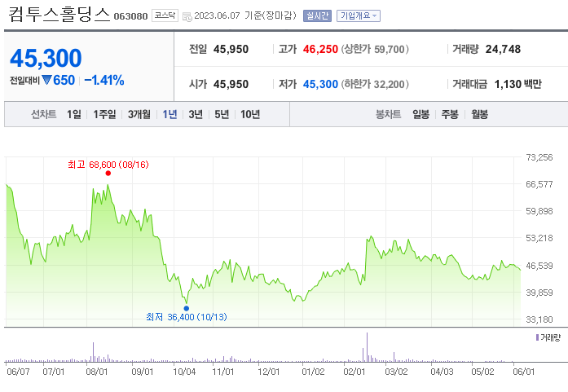568x392 pixels.
Task: Click the 실시간 real-time button
Action: pos(317,15)
